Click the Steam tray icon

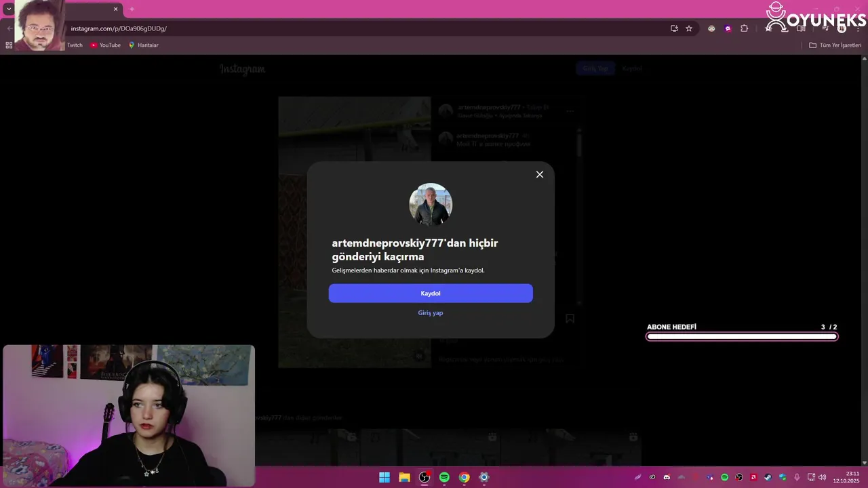(768, 477)
